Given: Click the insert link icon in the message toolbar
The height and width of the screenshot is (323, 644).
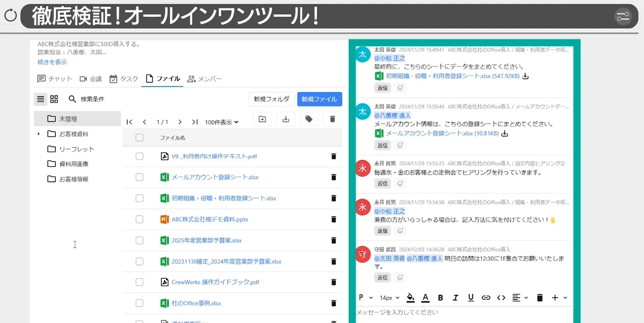Looking at the screenshot, I should coord(486,297).
